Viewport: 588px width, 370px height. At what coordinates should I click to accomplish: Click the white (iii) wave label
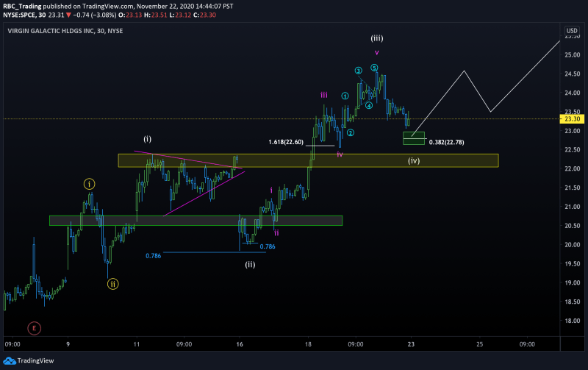pyautogui.click(x=377, y=38)
